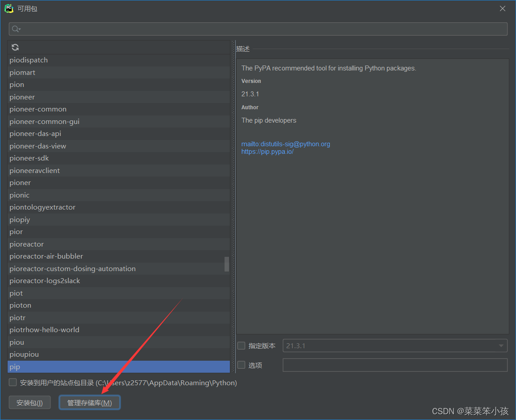This screenshot has width=516, height=420.
Task: Click 'The pip developers' author text
Action: [269, 120]
